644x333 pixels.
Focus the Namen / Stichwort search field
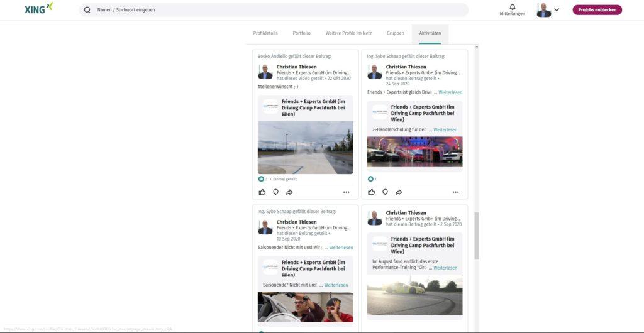coord(273,10)
